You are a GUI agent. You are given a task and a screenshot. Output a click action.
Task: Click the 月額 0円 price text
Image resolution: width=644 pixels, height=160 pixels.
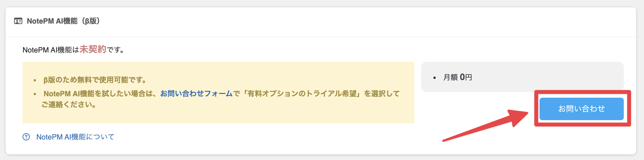click(458, 77)
